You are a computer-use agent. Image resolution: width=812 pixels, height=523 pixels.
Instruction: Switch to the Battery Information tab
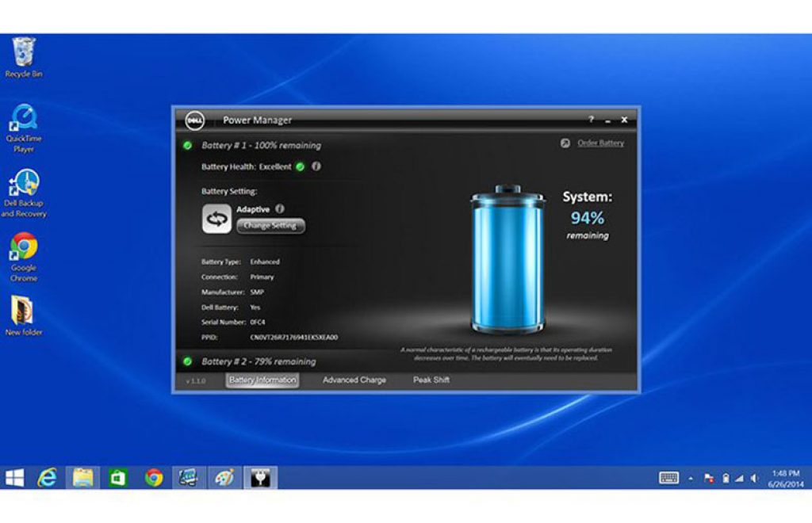coord(262,380)
